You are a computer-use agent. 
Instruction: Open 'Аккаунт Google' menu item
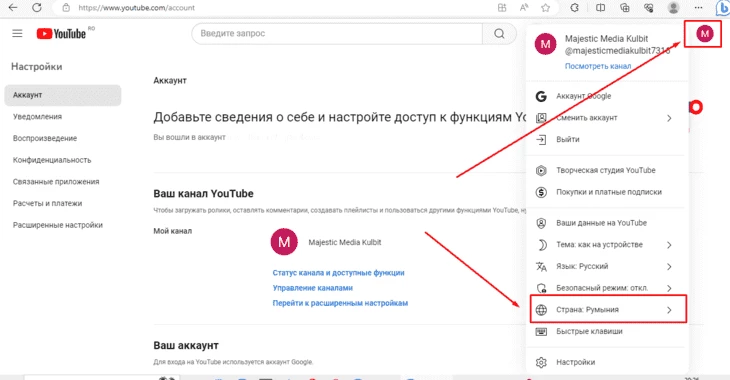pos(607,96)
